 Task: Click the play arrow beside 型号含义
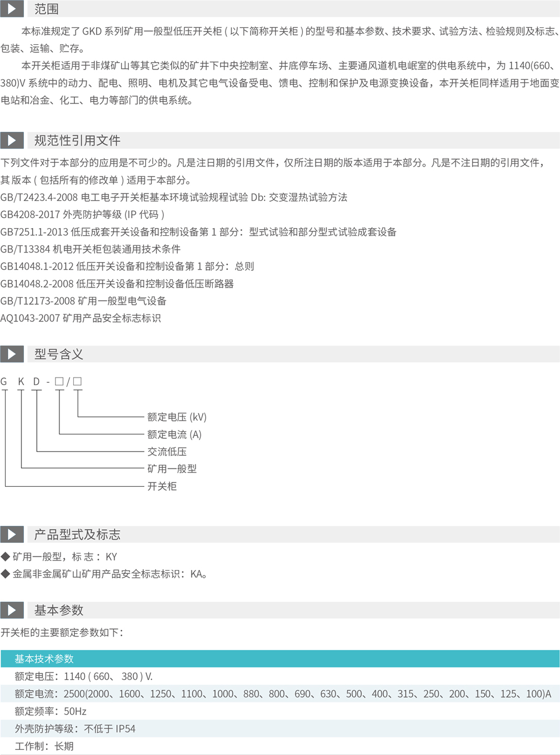[x=12, y=354]
